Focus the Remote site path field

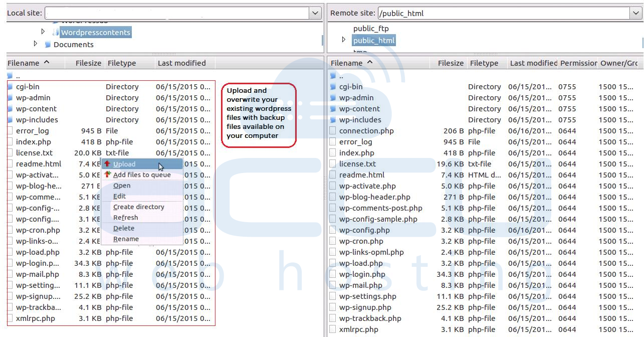[x=504, y=13]
